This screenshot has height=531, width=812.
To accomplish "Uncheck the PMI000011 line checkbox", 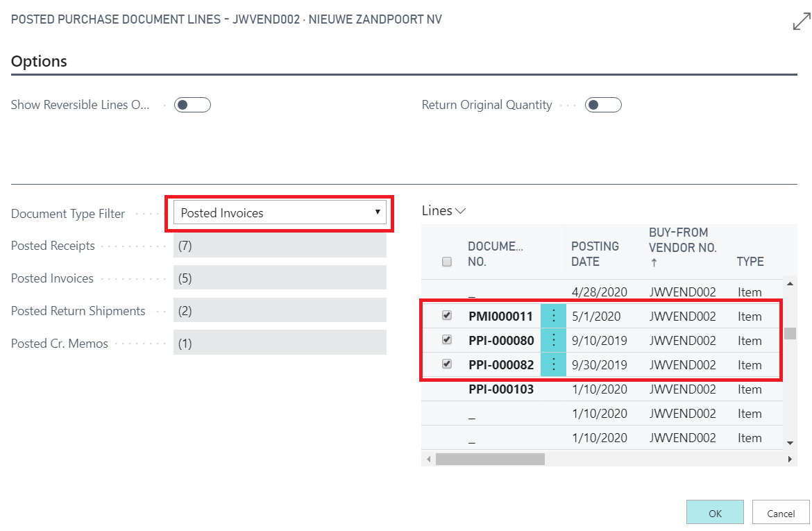I will coord(446,316).
